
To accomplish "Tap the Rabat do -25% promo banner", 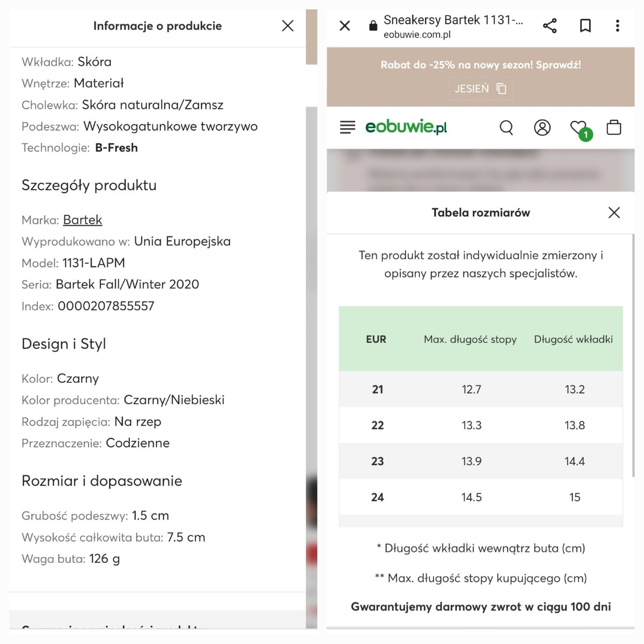I will pos(481,65).
